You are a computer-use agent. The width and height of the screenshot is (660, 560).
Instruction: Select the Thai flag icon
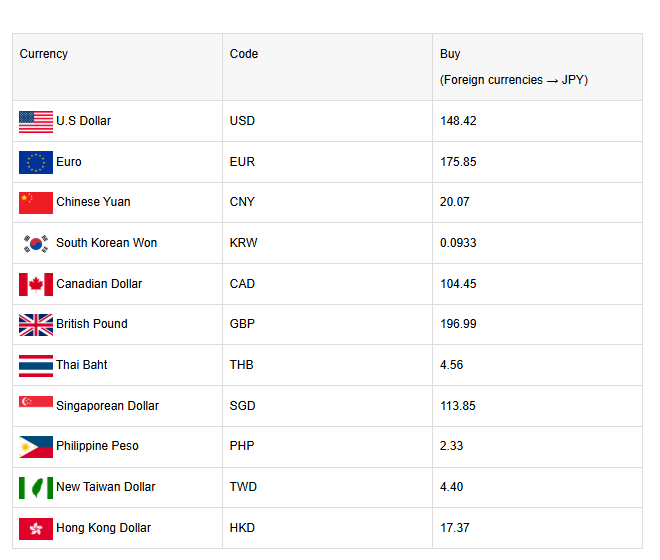tap(35, 365)
